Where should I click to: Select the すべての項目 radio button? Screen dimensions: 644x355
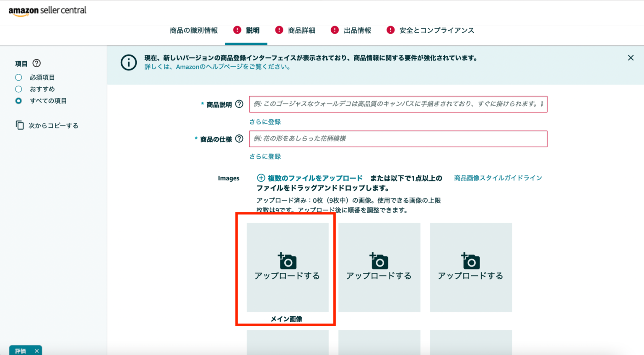tap(18, 101)
